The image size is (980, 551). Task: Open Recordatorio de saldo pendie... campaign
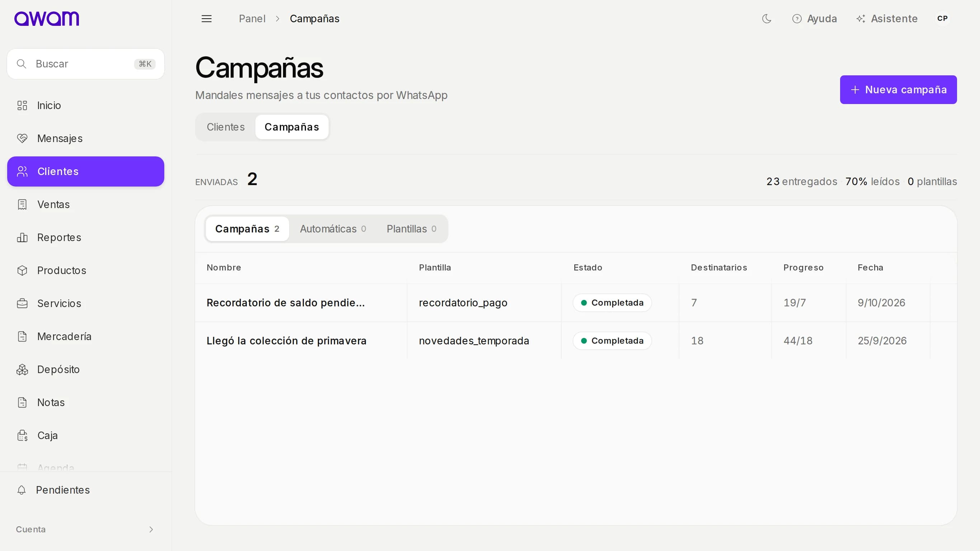[286, 302]
